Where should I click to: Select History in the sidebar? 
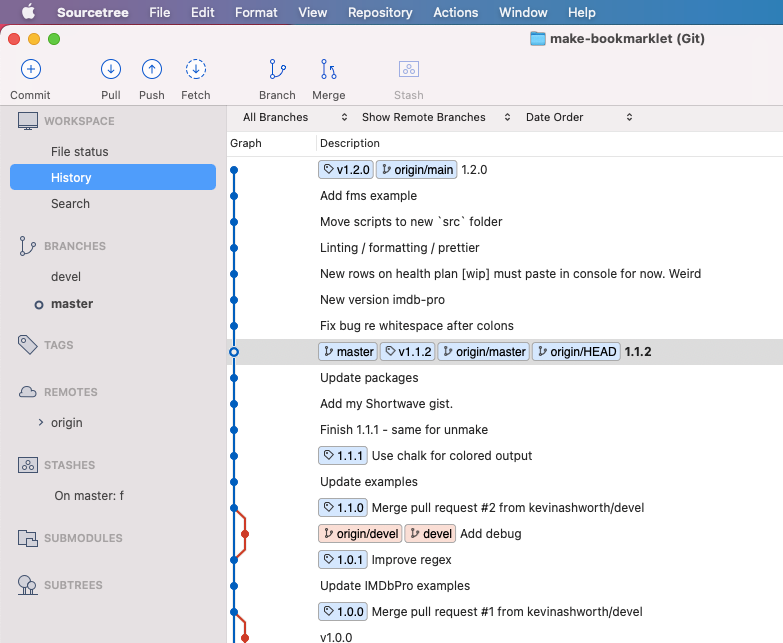click(113, 177)
